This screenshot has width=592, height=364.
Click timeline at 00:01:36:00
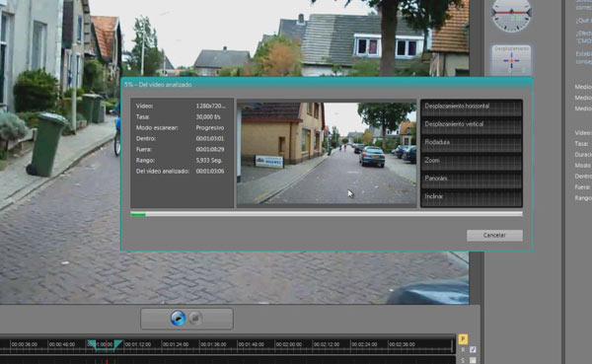(x=213, y=344)
